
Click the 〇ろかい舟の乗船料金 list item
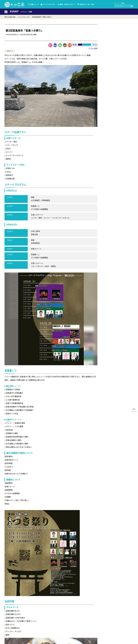[x=13, y=396]
